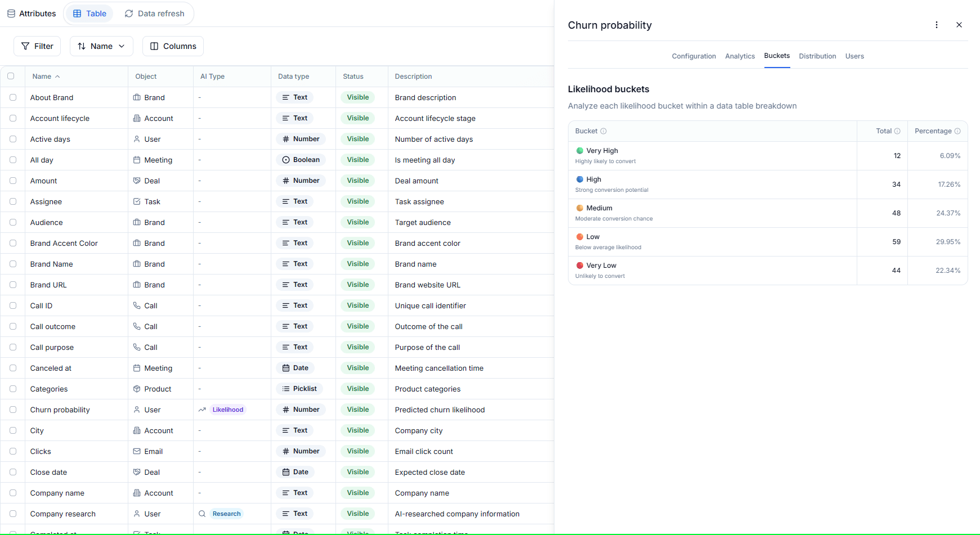The image size is (980, 535).
Task: Open the Name sort dropdown
Action: (x=101, y=46)
